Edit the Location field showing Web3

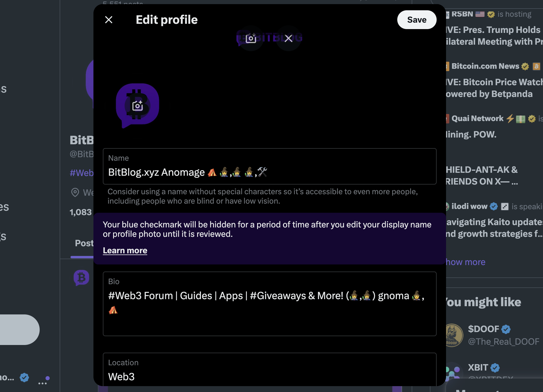[269, 376]
